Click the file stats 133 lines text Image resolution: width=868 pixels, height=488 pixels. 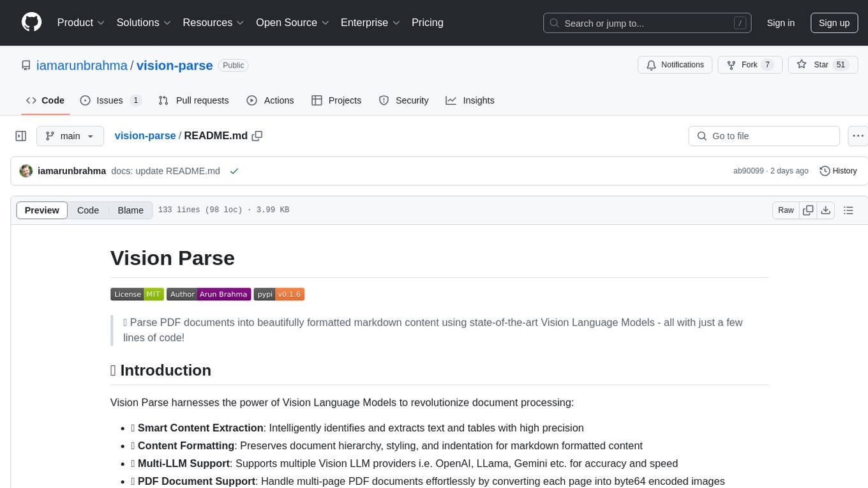pyautogui.click(x=223, y=210)
